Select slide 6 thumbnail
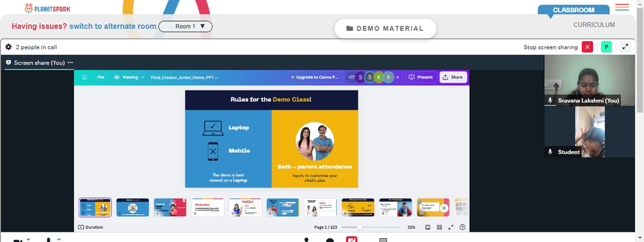Screen dimensions: 644x242 tap(283, 207)
